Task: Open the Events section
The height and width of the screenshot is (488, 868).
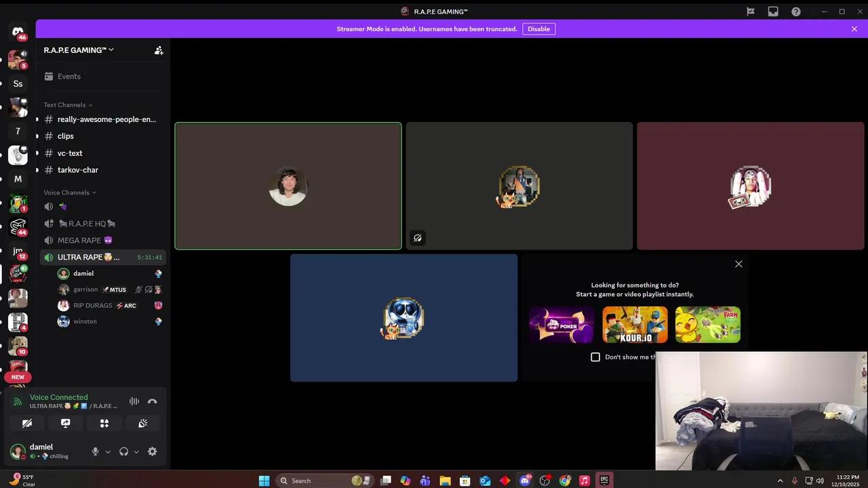Action: click(x=68, y=76)
